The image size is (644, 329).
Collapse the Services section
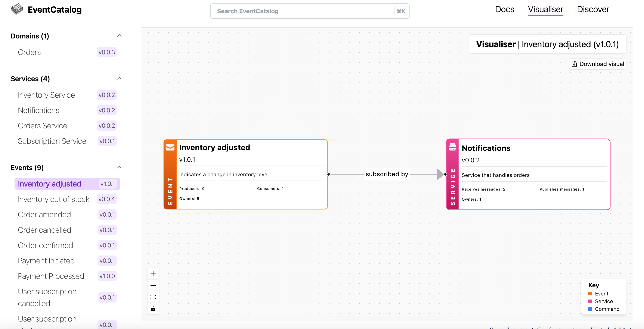[119, 78]
